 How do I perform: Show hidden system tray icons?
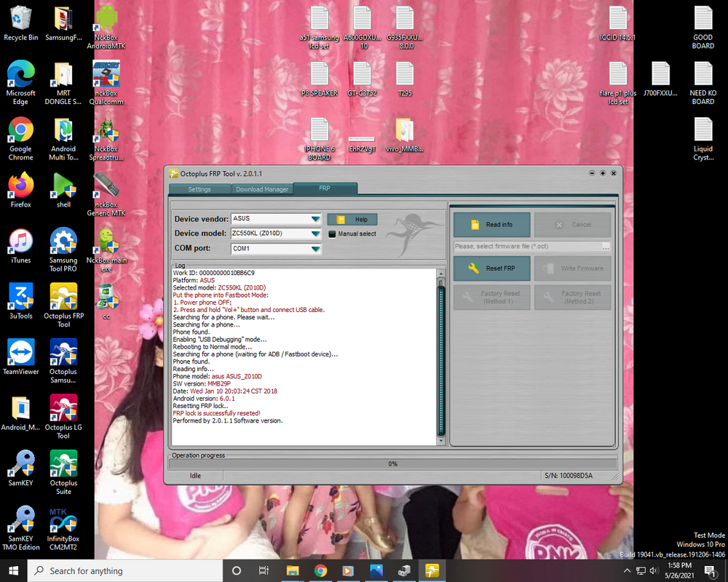pyautogui.click(x=628, y=571)
